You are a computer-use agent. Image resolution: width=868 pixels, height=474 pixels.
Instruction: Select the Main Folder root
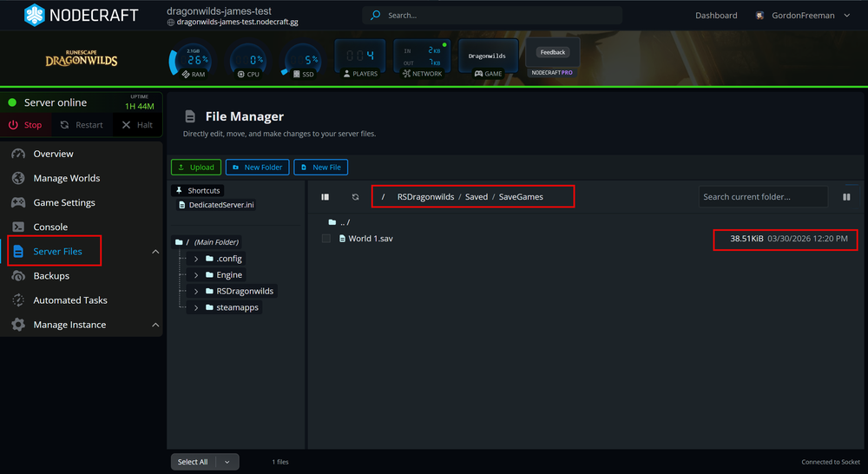pos(207,242)
